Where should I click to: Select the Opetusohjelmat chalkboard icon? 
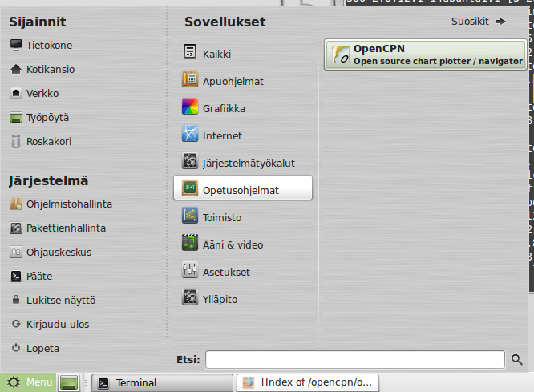(x=190, y=188)
